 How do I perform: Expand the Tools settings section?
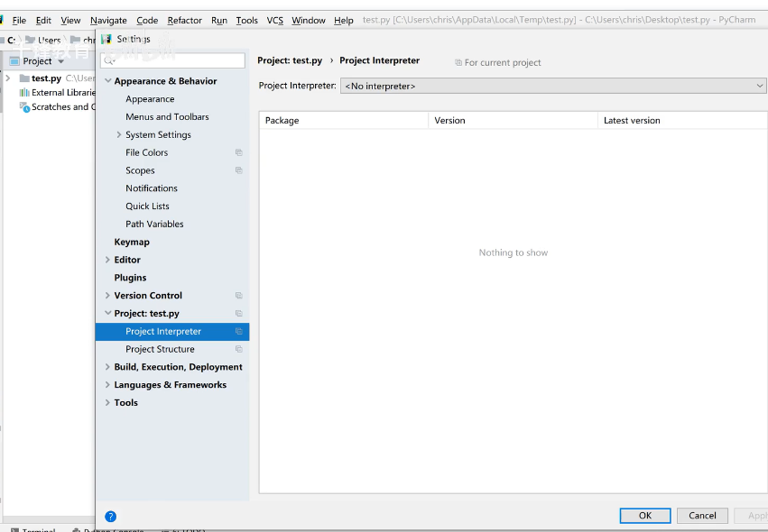tap(107, 402)
